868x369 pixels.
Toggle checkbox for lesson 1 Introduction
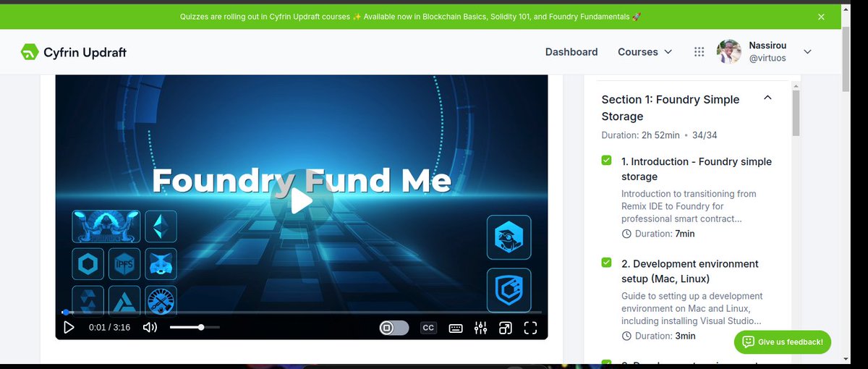click(606, 160)
